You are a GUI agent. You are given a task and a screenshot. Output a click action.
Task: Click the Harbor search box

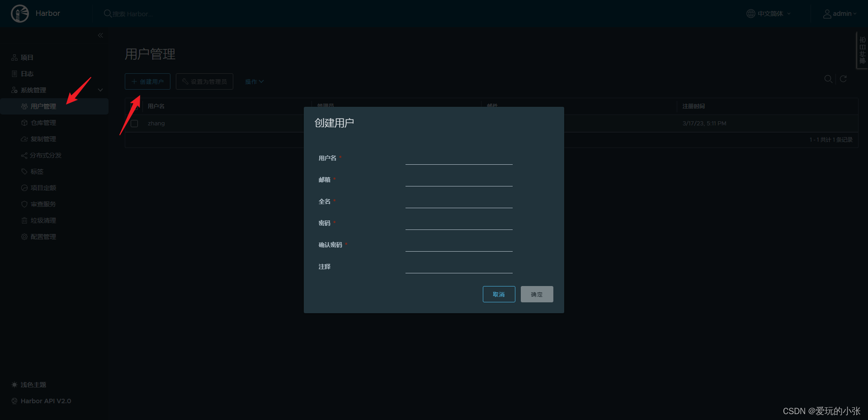point(133,14)
